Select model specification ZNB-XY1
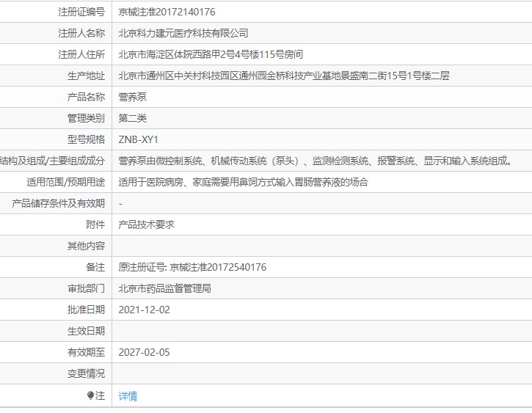The width and height of the screenshot is (532, 413). (139, 139)
